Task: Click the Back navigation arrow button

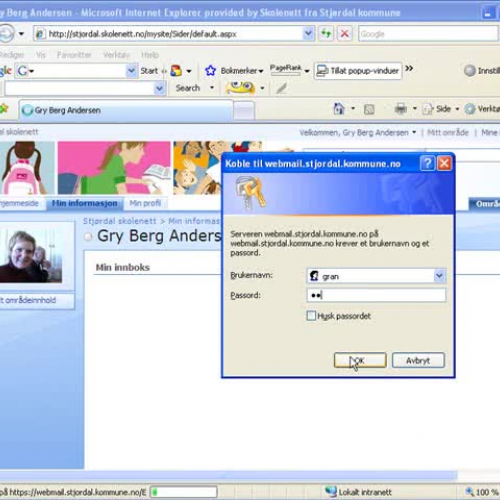Action: pyautogui.click(x=6, y=34)
